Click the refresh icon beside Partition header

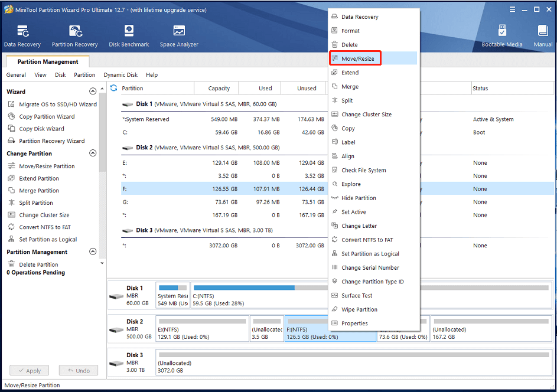pyautogui.click(x=113, y=88)
